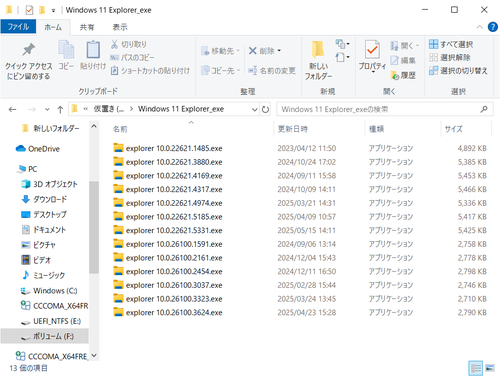
Task: Switch to the 表示 ribbon tab
Action: click(x=120, y=27)
